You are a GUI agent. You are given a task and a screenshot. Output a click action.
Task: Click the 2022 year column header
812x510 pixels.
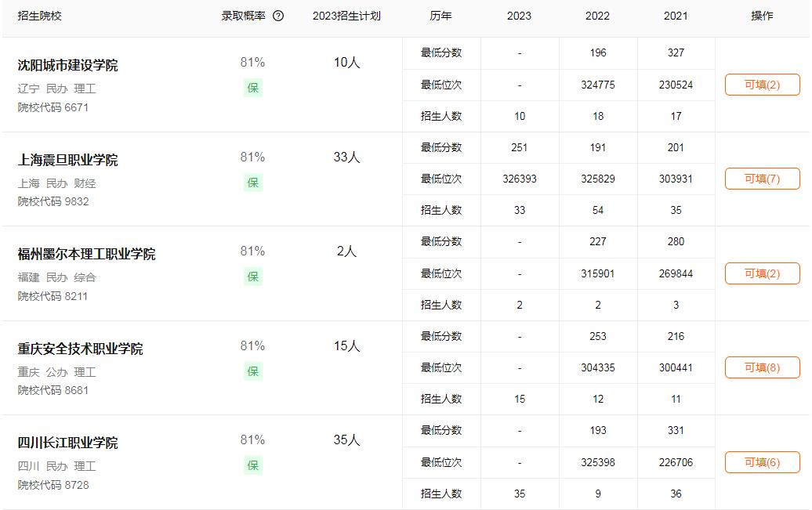pyautogui.click(x=597, y=16)
